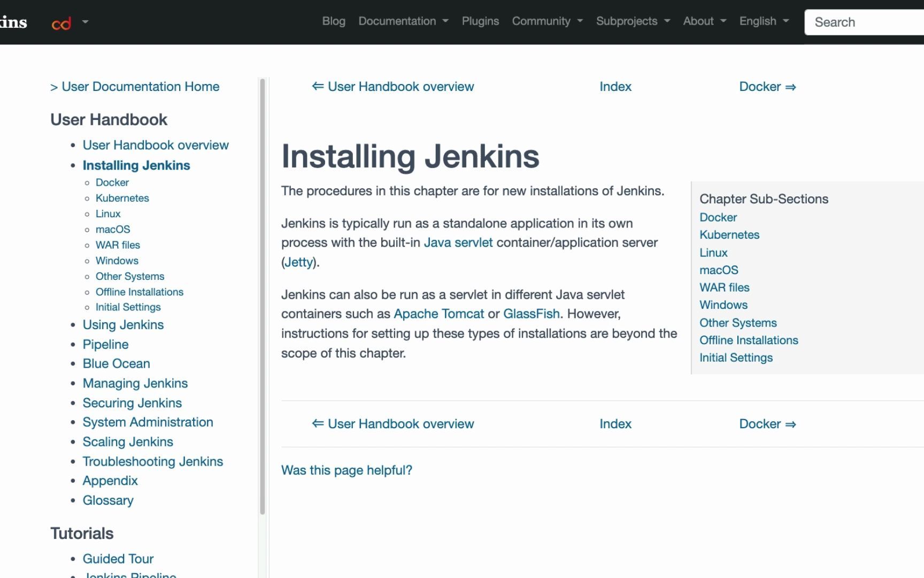This screenshot has height=578, width=924.
Task: Open the Blog page
Action: 333,21
